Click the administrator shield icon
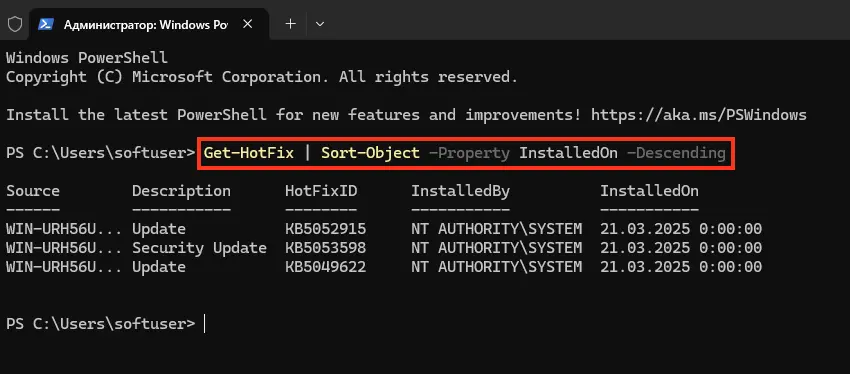Screen dimensions: 850x374 click(x=15, y=24)
